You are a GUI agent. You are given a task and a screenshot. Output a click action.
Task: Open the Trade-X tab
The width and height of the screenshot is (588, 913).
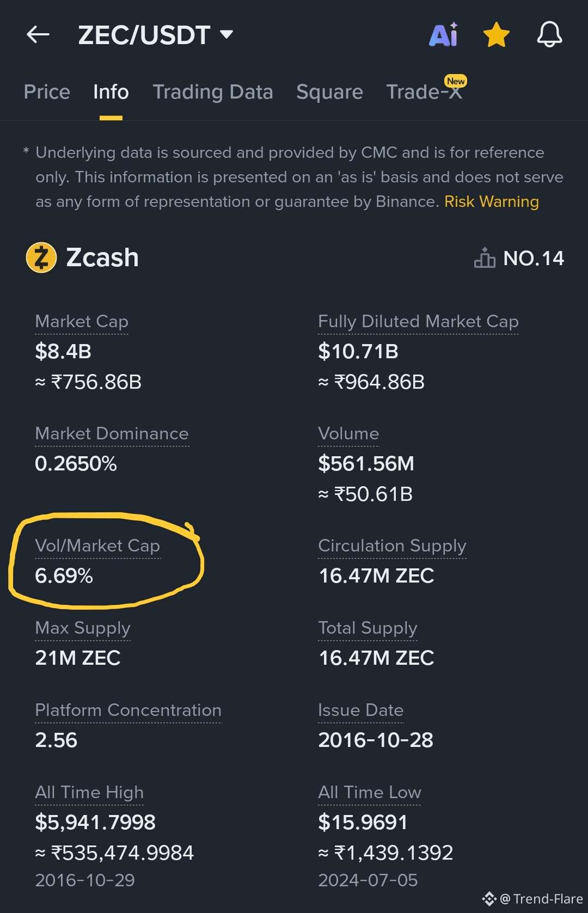click(424, 92)
